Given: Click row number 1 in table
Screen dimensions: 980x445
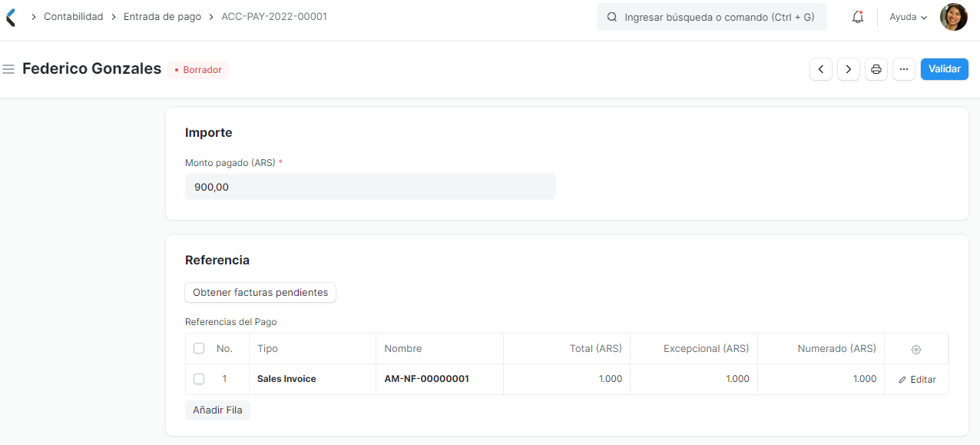Looking at the screenshot, I should click(224, 379).
